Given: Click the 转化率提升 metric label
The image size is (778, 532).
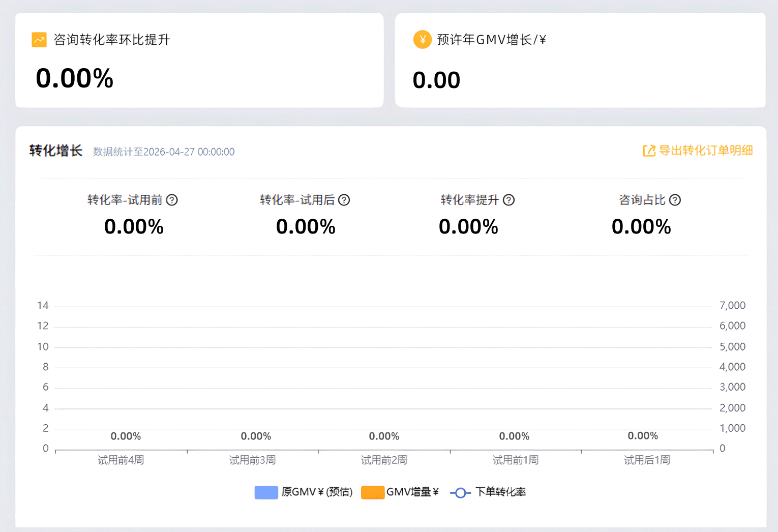Looking at the screenshot, I should [x=470, y=200].
